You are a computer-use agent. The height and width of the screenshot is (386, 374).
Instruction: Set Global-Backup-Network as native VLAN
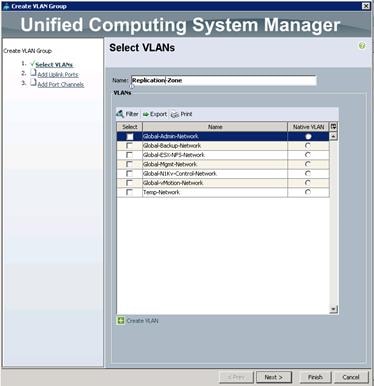(308, 146)
